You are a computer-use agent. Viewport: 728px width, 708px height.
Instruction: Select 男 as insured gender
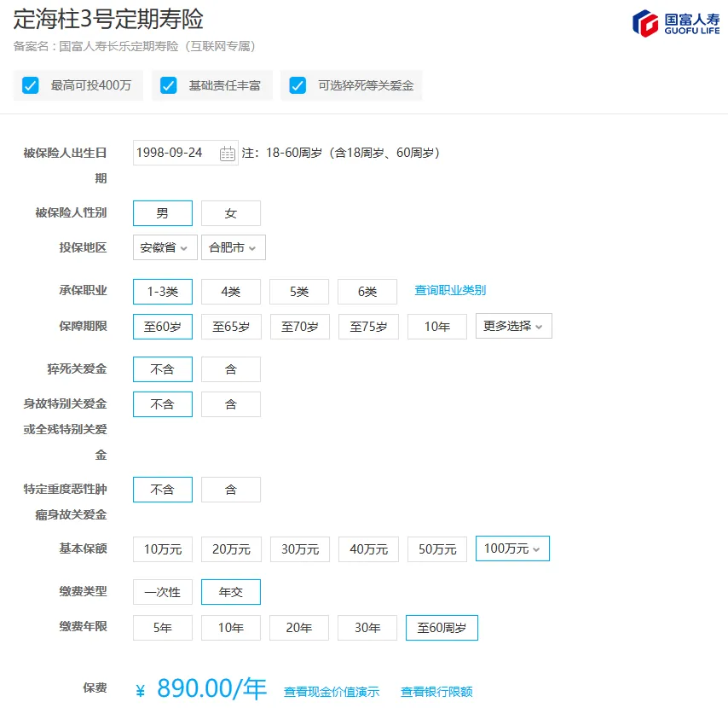(x=163, y=213)
